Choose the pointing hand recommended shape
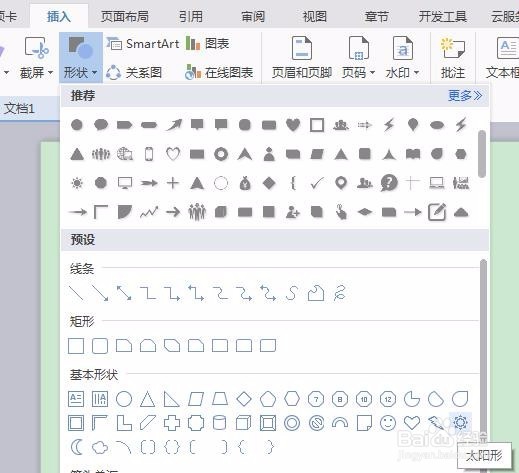This screenshot has width=519, height=473. point(341,212)
